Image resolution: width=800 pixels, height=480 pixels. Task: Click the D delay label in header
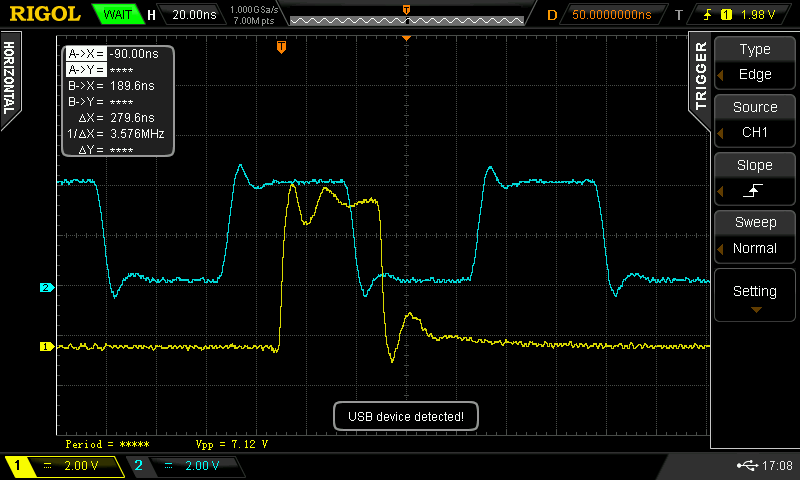[x=552, y=15]
